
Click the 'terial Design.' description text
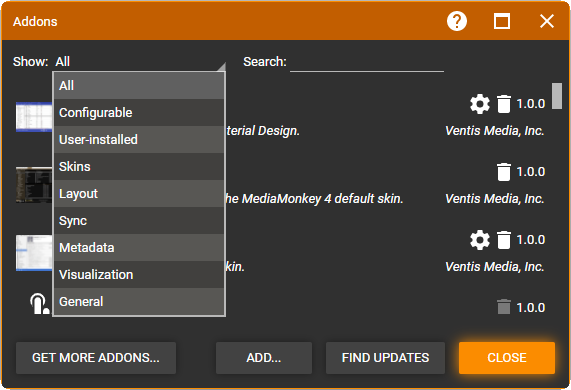pos(263,131)
